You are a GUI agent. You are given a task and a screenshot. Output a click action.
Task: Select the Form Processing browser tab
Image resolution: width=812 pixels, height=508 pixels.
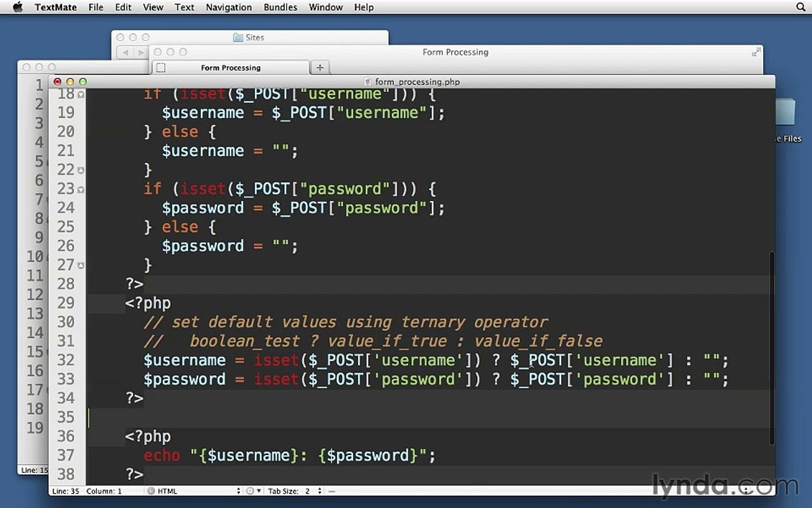click(x=231, y=68)
